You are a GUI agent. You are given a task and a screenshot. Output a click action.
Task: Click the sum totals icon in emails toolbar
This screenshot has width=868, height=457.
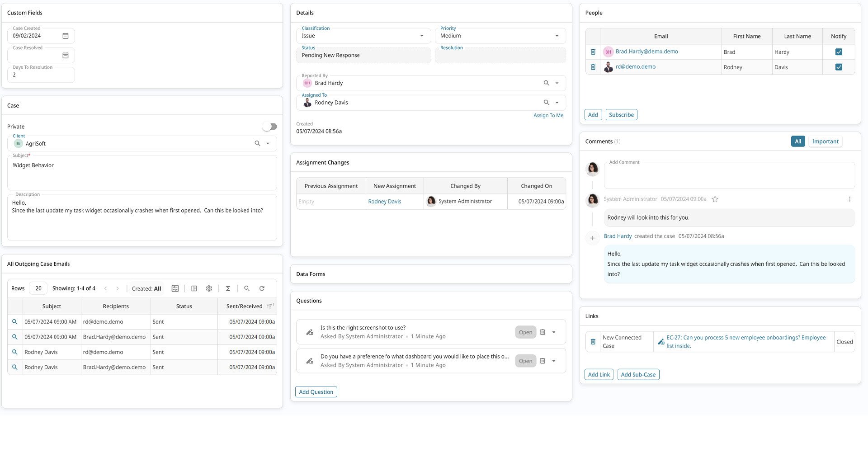click(x=228, y=288)
